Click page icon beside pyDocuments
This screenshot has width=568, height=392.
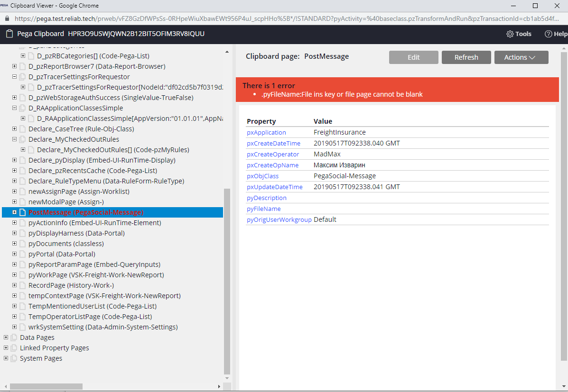point(22,244)
